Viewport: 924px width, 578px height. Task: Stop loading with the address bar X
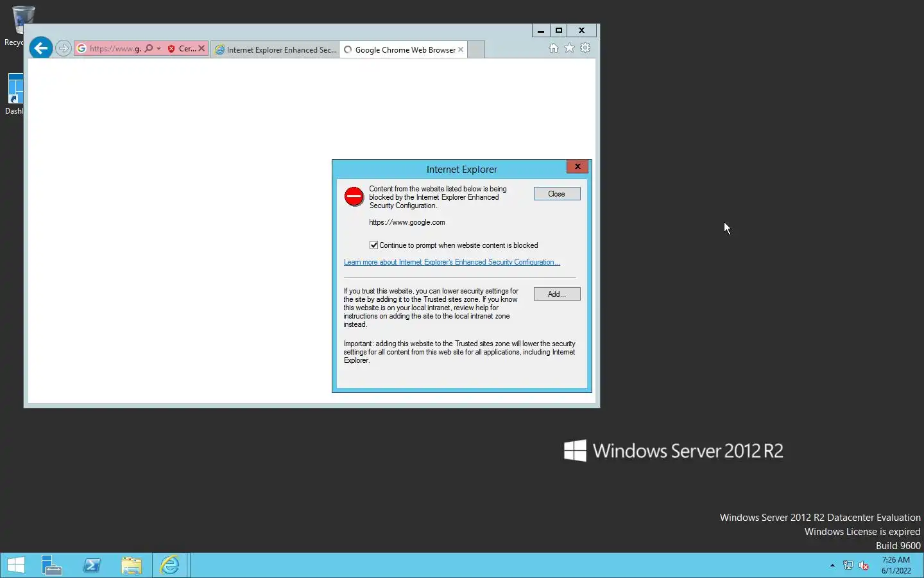click(x=201, y=49)
